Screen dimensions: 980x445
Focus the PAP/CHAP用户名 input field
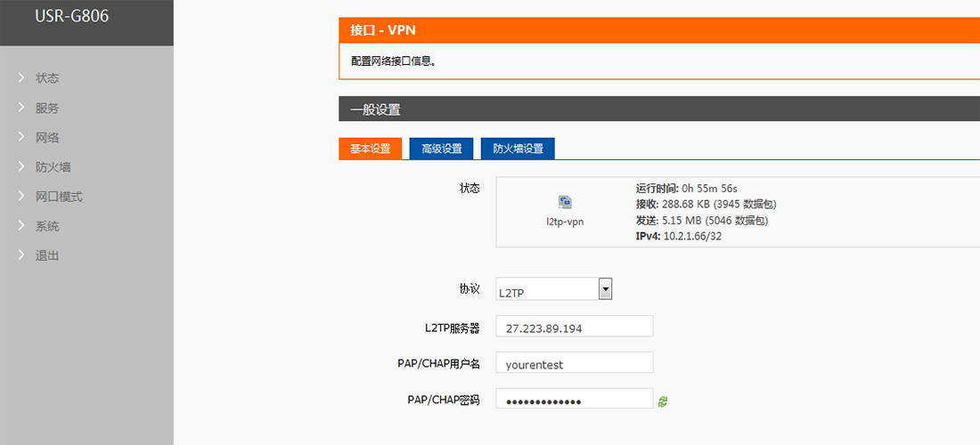coord(574,363)
